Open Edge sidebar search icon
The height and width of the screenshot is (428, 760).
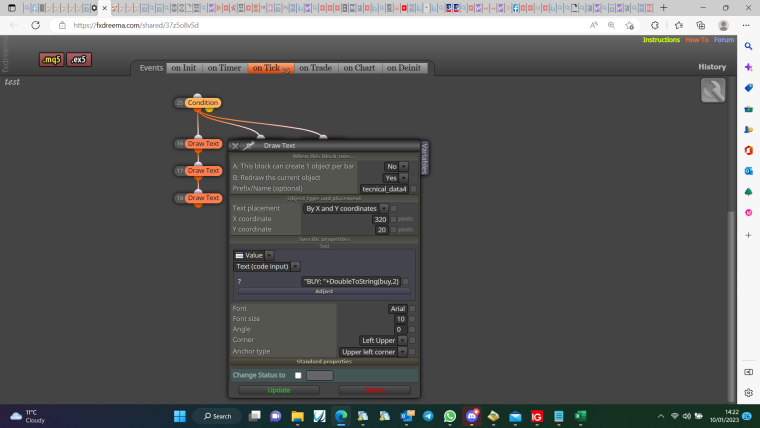pyautogui.click(x=748, y=47)
